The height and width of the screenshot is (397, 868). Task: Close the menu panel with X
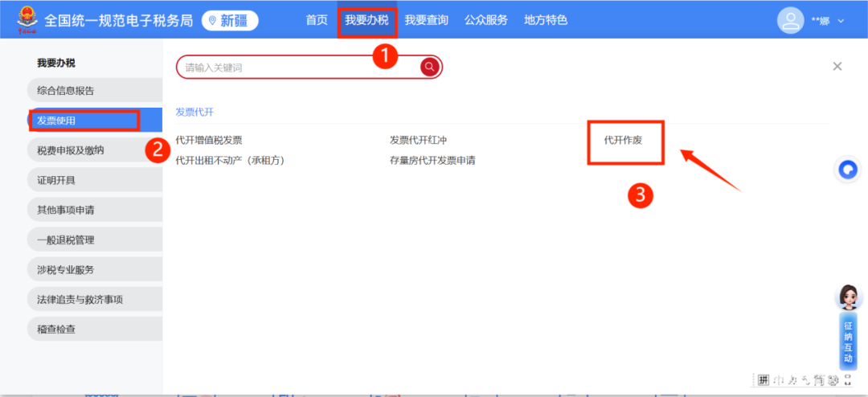[x=837, y=67]
